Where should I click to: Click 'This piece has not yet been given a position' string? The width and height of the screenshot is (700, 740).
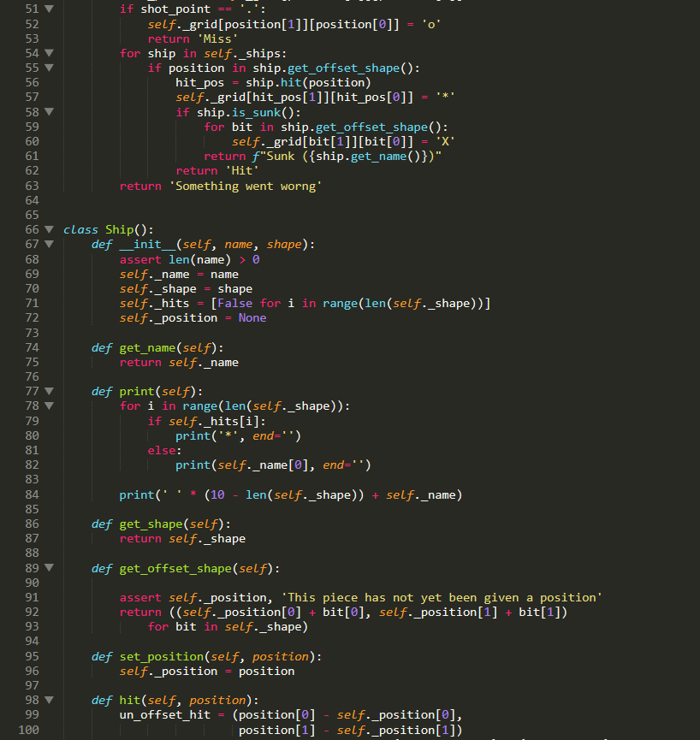coord(442,597)
